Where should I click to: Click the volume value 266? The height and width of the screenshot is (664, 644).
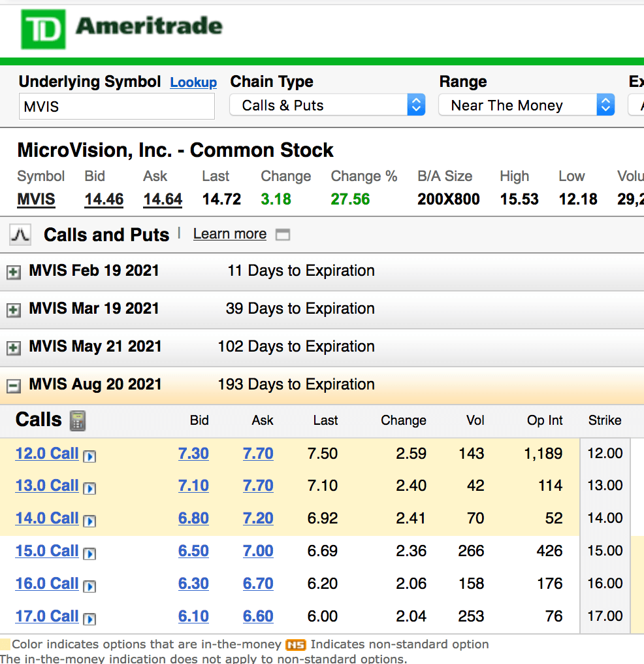pyautogui.click(x=471, y=550)
